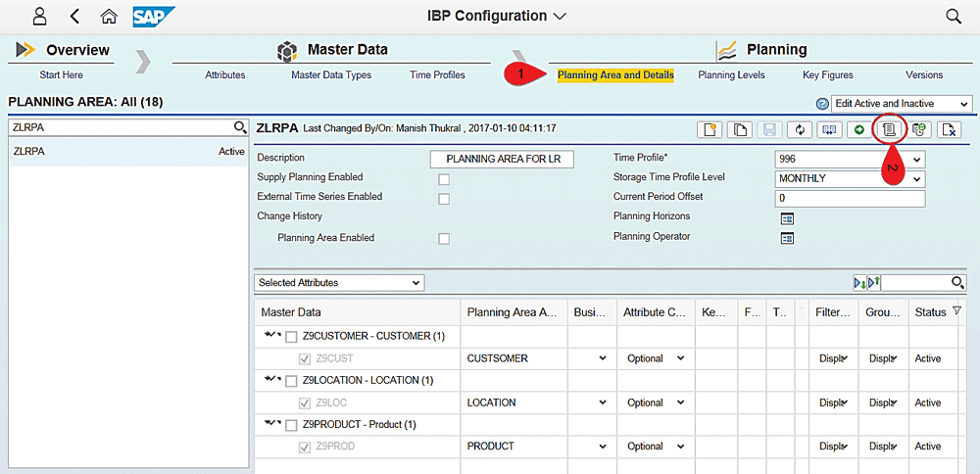The height and width of the screenshot is (474, 980).
Task: Open help icon beside Edit Active dropdown
Action: 821,104
